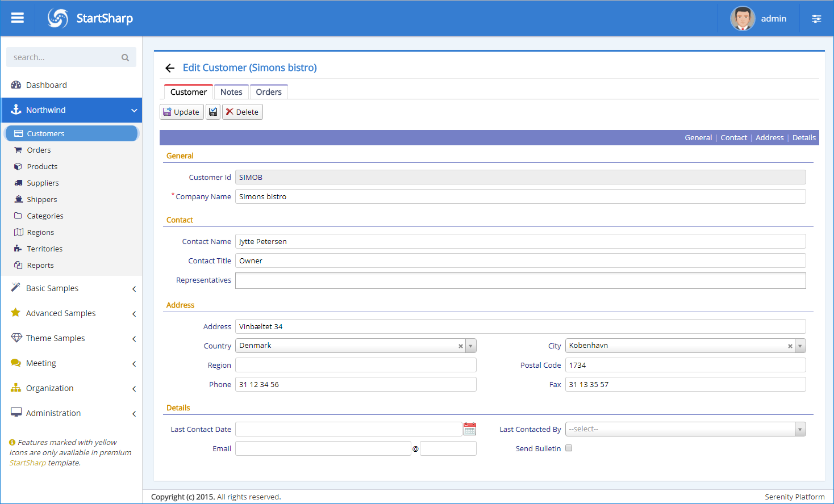Viewport: 834px width, 504px height.
Task: Click into the Representatives field
Action: (520, 280)
